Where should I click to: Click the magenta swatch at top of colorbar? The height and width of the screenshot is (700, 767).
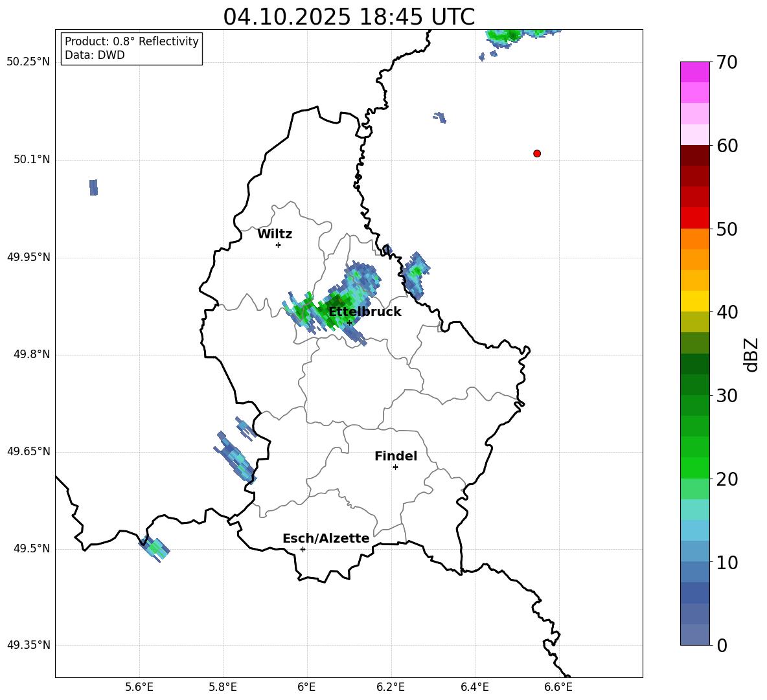click(x=695, y=72)
